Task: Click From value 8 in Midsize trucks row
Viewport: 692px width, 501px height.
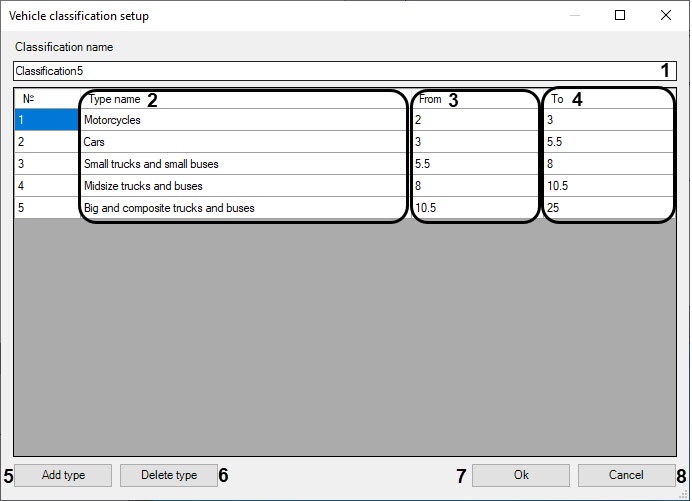Action: click(477, 186)
